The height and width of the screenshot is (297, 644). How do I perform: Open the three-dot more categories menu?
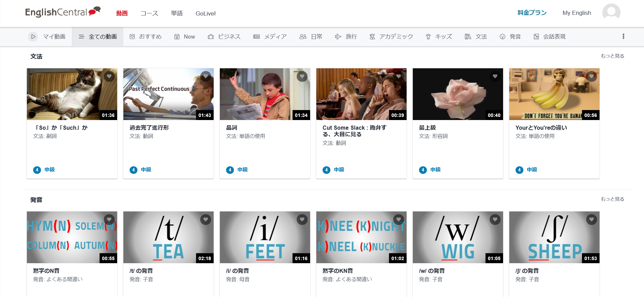pyautogui.click(x=623, y=37)
